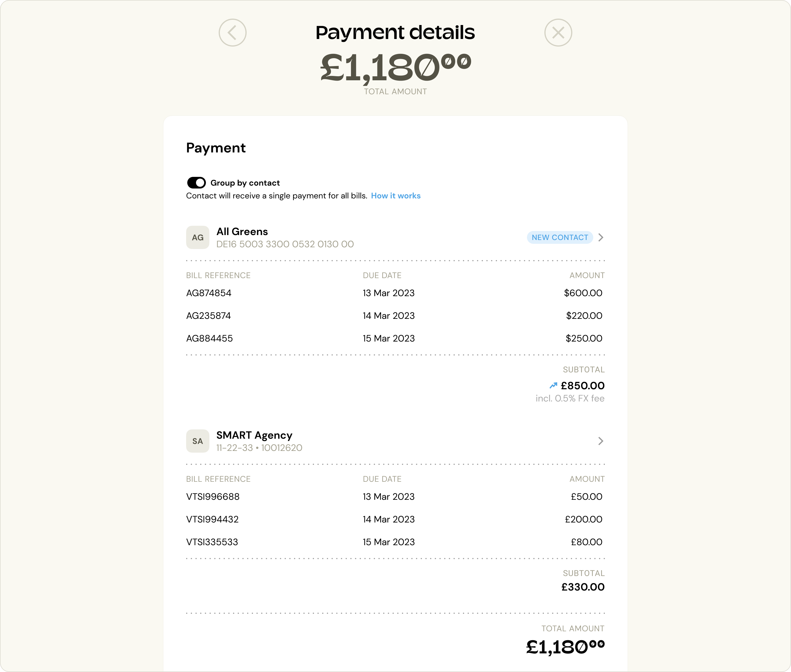The width and height of the screenshot is (791, 672).
Task: Open the How it works link
Action: [395, 195]
